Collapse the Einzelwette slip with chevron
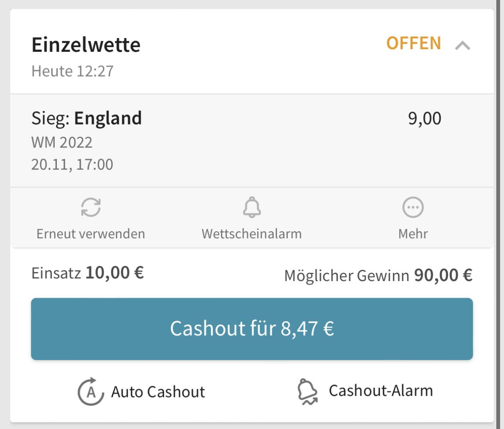Image resolution: width=504 pixels, height=429 pixels. coord(463,46)
